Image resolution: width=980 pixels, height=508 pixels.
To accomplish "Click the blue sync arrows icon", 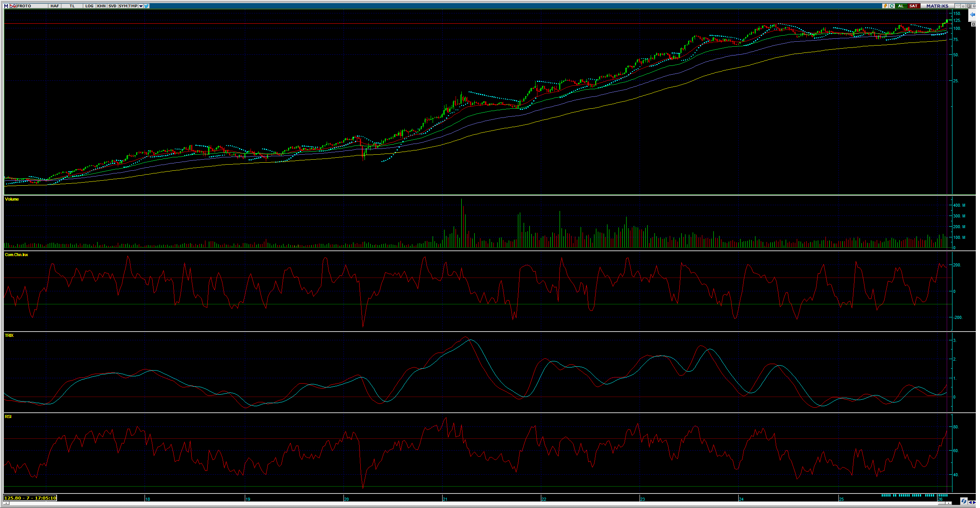I will point(964,501).
